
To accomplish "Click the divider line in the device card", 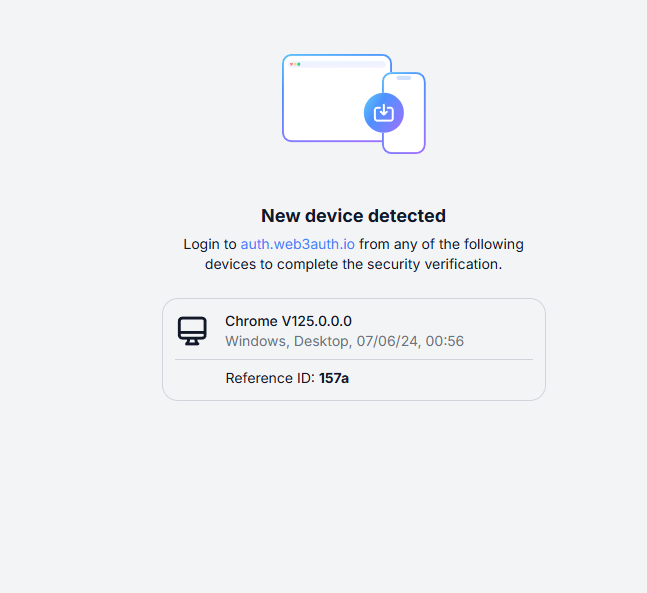I will (354, 359).
